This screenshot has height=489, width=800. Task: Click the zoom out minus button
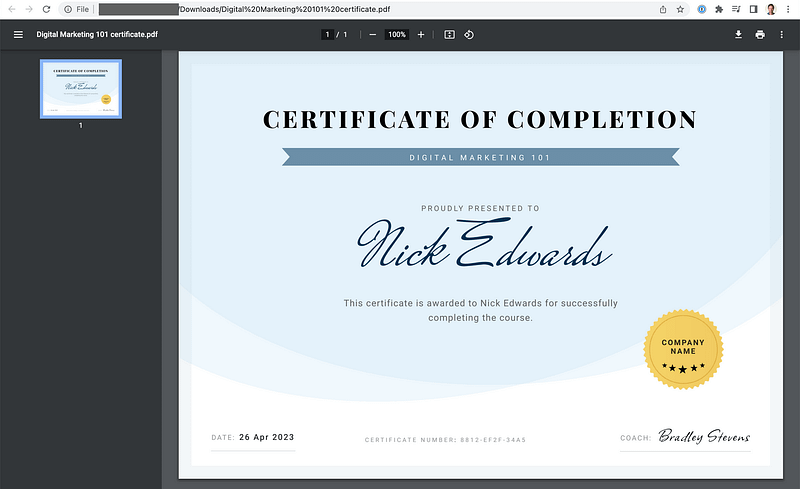tap(373, 34)
